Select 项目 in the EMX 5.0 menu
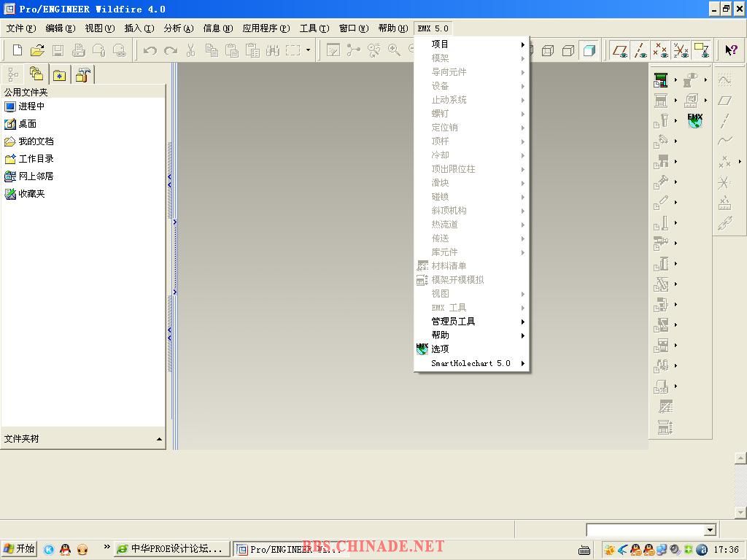Screen dimensions: 747x560 pos(472,44)
